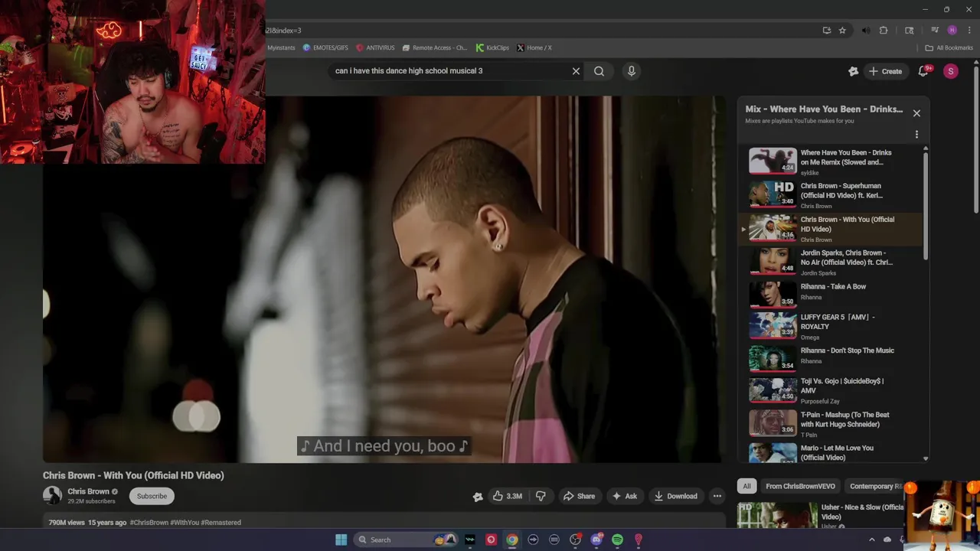Screen dimensions: 980x551
Task: Clear the YouTube search box text
Action: [x=576, y=71]
